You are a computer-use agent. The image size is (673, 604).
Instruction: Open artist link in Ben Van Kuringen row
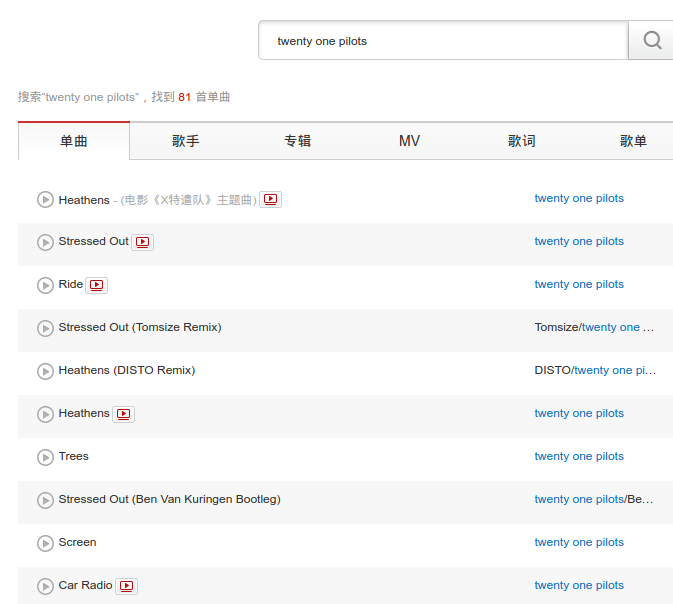579,499
